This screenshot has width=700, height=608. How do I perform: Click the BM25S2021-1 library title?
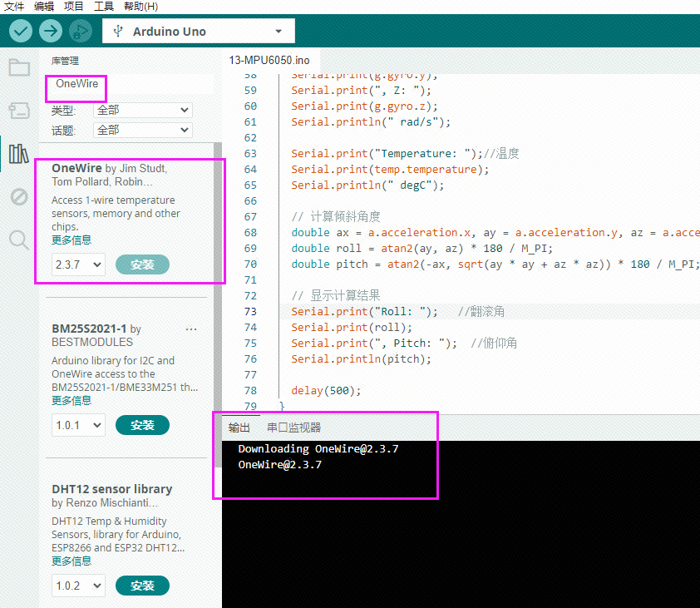pos(89,329)
